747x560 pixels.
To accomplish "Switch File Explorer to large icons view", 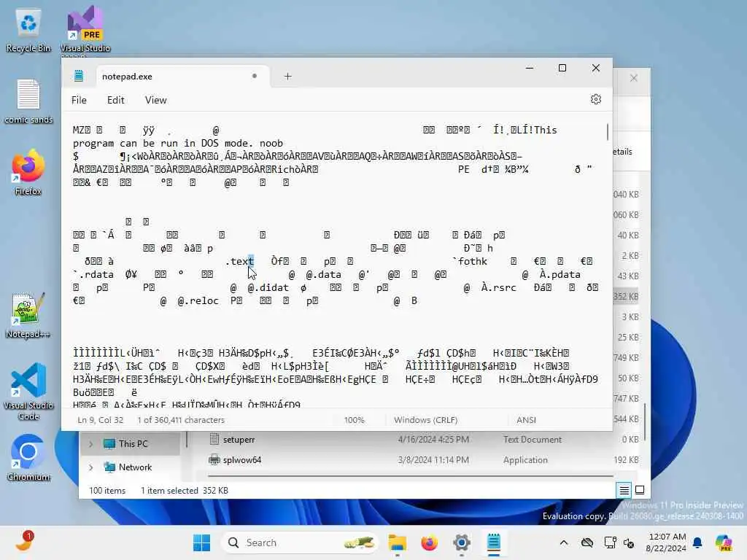I will coord(640,490).
